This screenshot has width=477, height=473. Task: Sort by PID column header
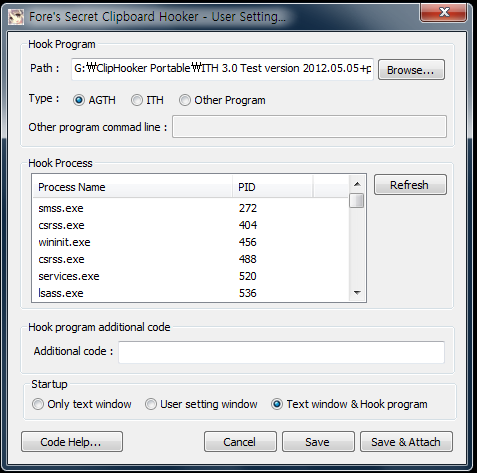[x=272, y=187]
